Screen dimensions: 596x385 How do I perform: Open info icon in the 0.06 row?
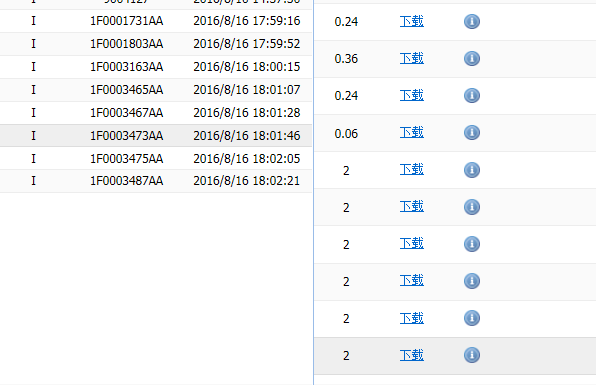[x=472, y=133]
